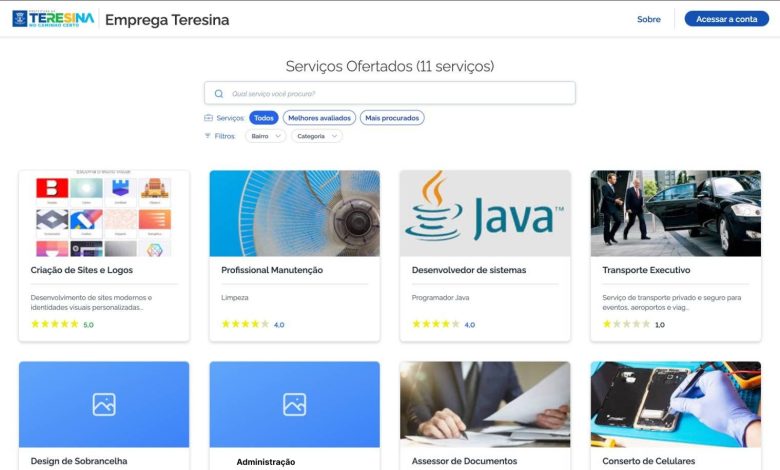Image resolution: width=780 pixels, height=470 pixels.
Task: Select the Todos services filter
Action: tap(264, 118)
